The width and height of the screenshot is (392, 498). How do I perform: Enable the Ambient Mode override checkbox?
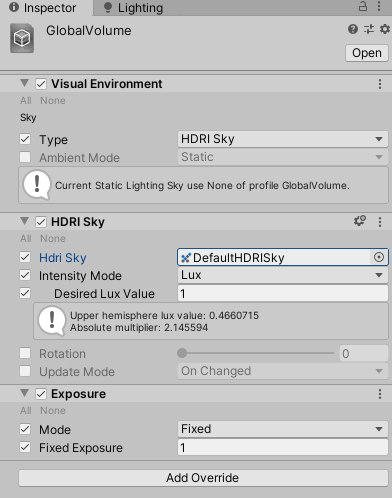25,157
